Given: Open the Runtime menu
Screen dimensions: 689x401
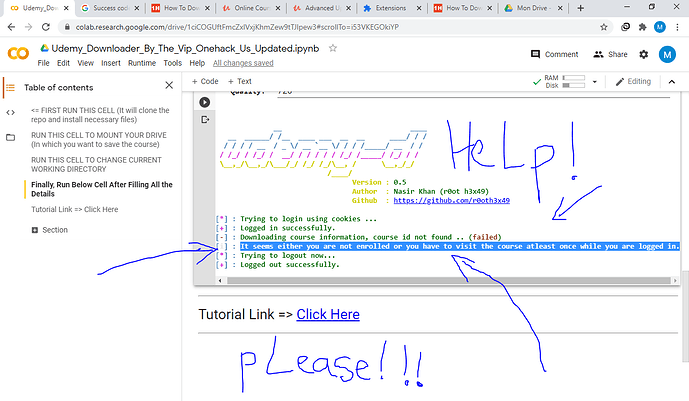Looking at the screenshot, I should (142, 63).
